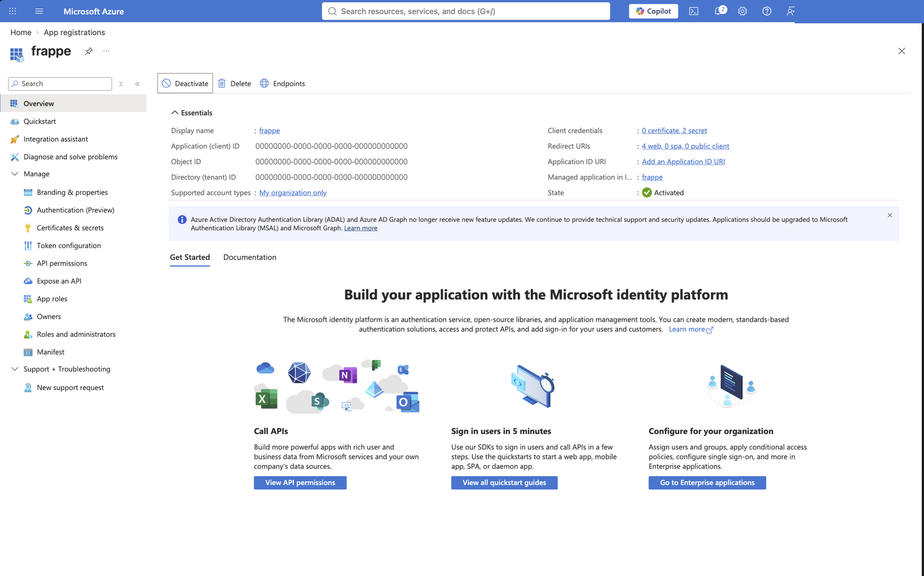The width and height of the screenshot is (924, 576).
Task: Go to Home breadcrumb
Action: tap(21, 32)
